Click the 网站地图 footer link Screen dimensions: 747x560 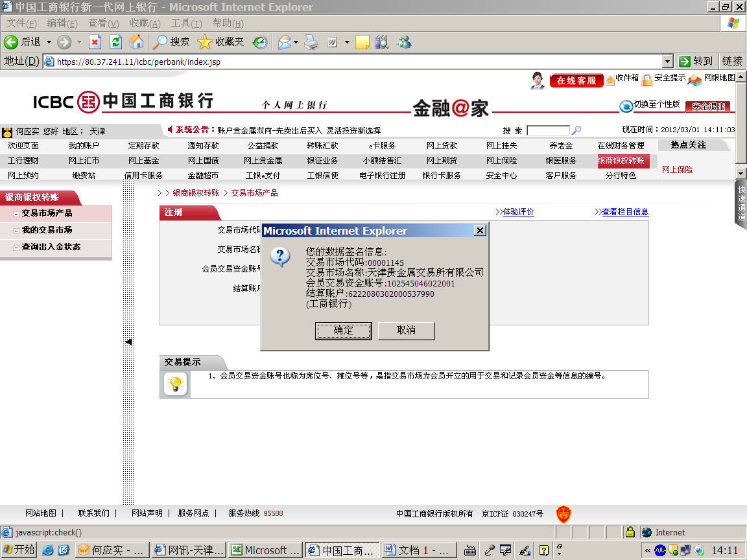pyautogui.click(x=40, y=513)
